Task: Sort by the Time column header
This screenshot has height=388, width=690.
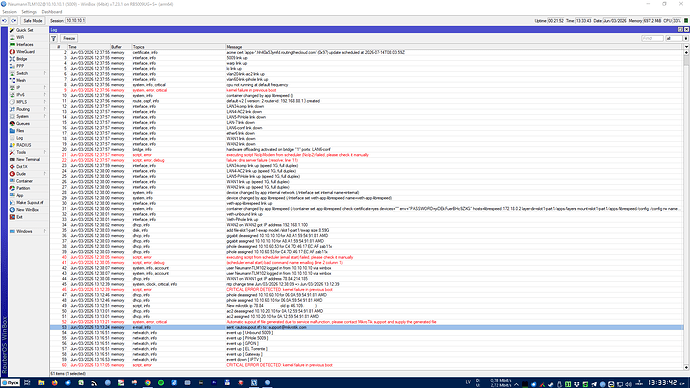Action: pos(88,47)
